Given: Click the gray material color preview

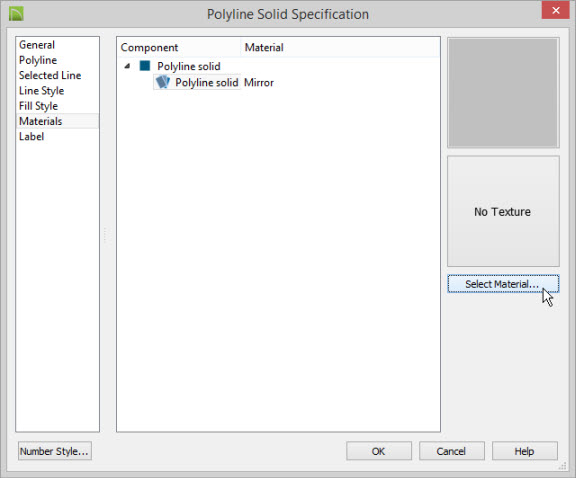Looking at the screenshot, I should click(503, 93).
